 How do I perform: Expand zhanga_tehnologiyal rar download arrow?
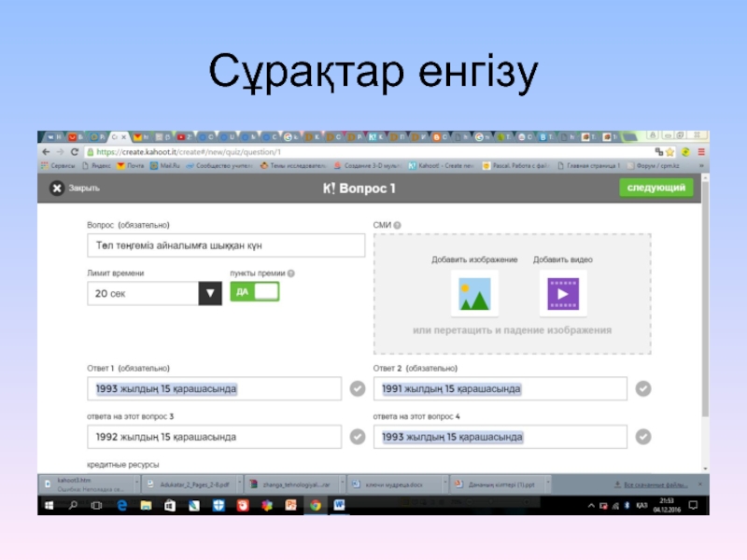(342, 483)
